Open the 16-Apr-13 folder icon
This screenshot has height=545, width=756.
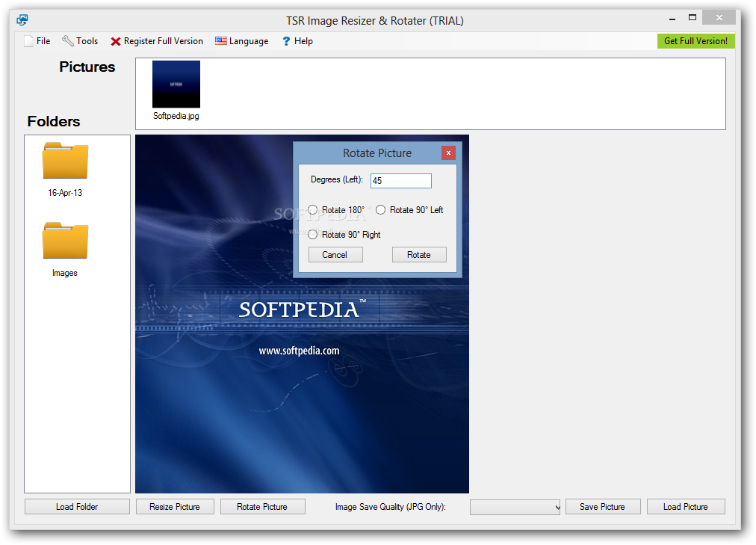point(65,161)
